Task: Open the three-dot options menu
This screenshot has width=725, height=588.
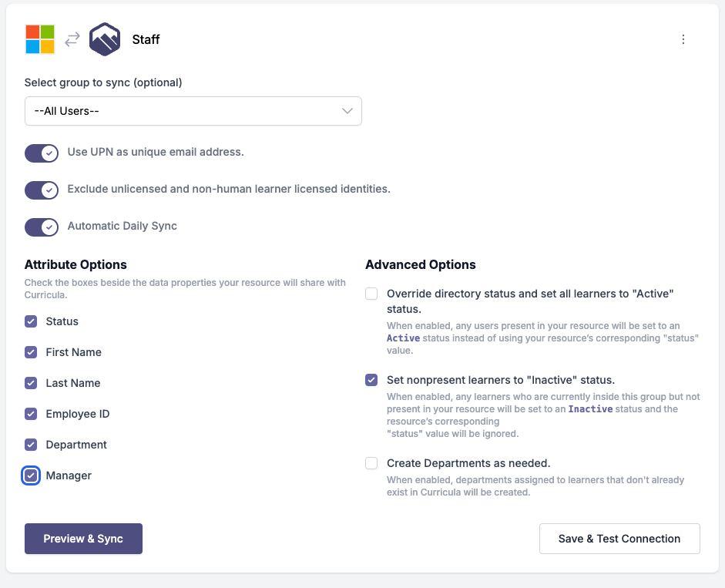Action: pyautogui.click(x=683, y=39)
